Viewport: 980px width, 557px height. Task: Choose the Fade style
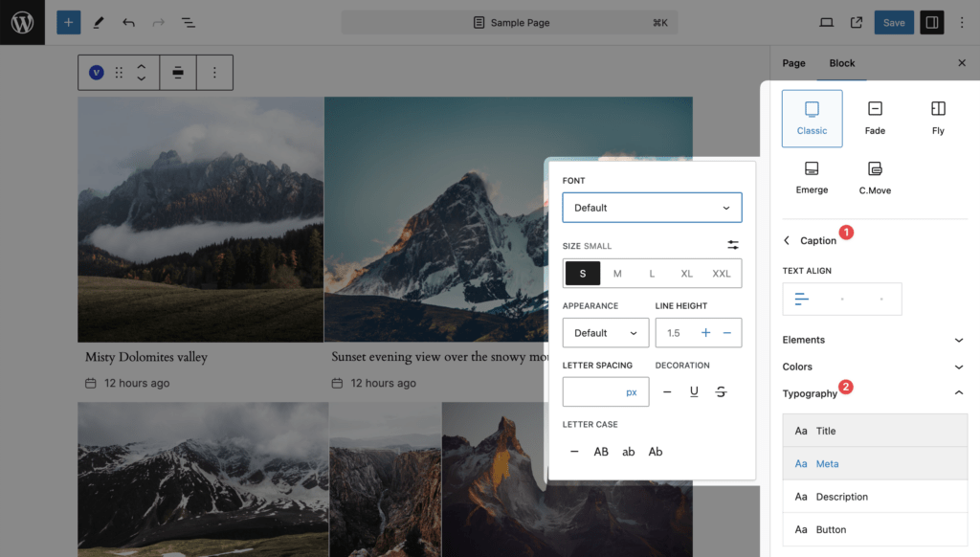pos(875,118)
